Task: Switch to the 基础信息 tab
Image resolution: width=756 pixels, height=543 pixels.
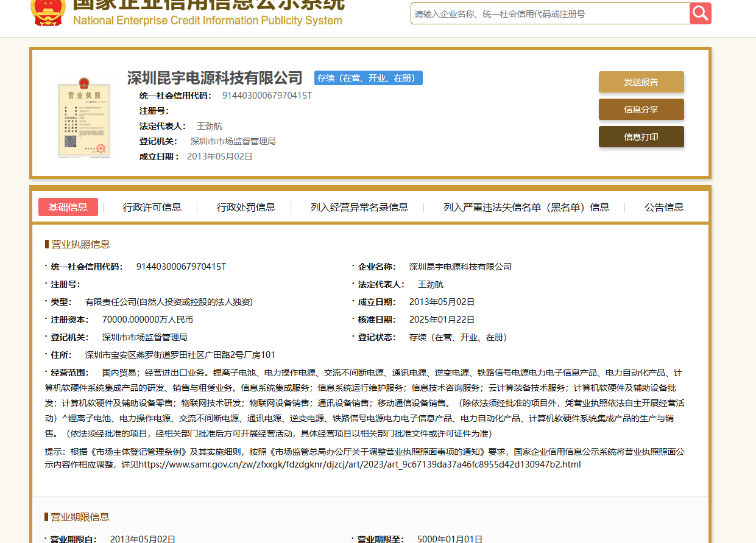Action: (x=68, y=207)
